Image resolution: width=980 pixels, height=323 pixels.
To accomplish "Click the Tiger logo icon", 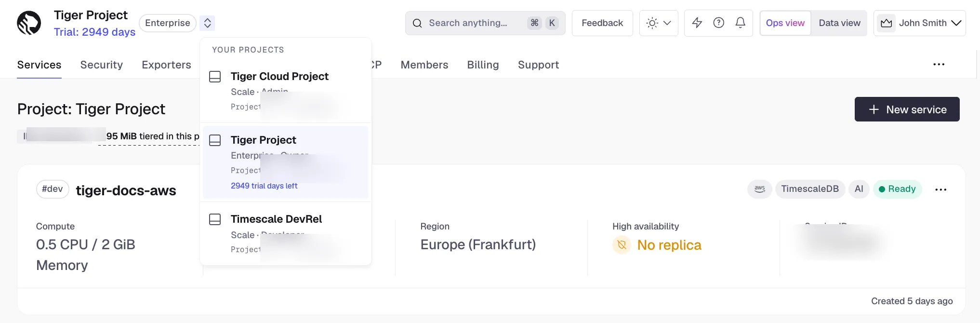I will pos(29,23).
